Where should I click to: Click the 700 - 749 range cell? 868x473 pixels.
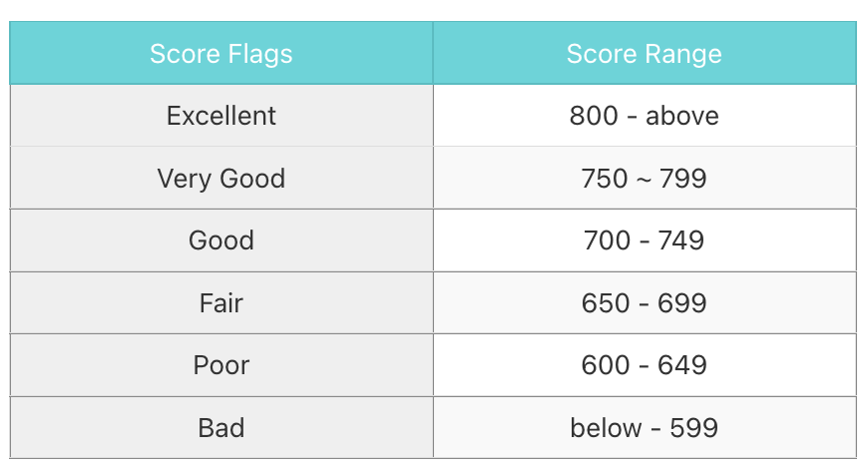645,240
